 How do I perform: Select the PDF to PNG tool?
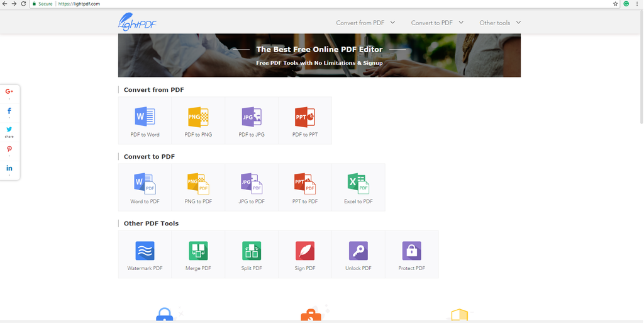pyautogui.click(x=198, y=120)
